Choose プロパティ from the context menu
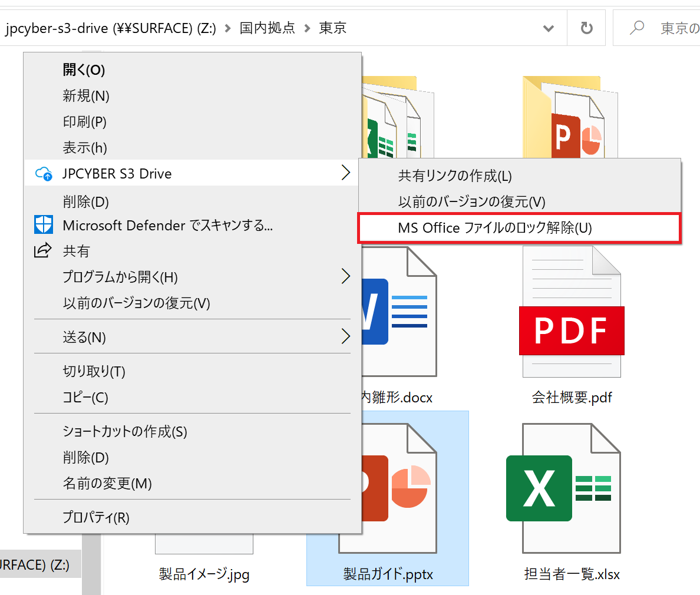This screenshot has width=700, height=595. click(96, 517)
